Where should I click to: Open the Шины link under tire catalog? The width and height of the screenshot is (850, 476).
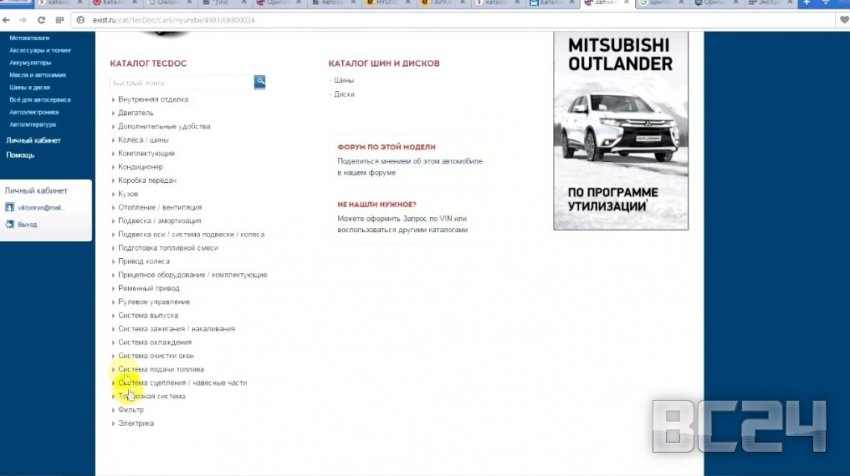point(344,80)
